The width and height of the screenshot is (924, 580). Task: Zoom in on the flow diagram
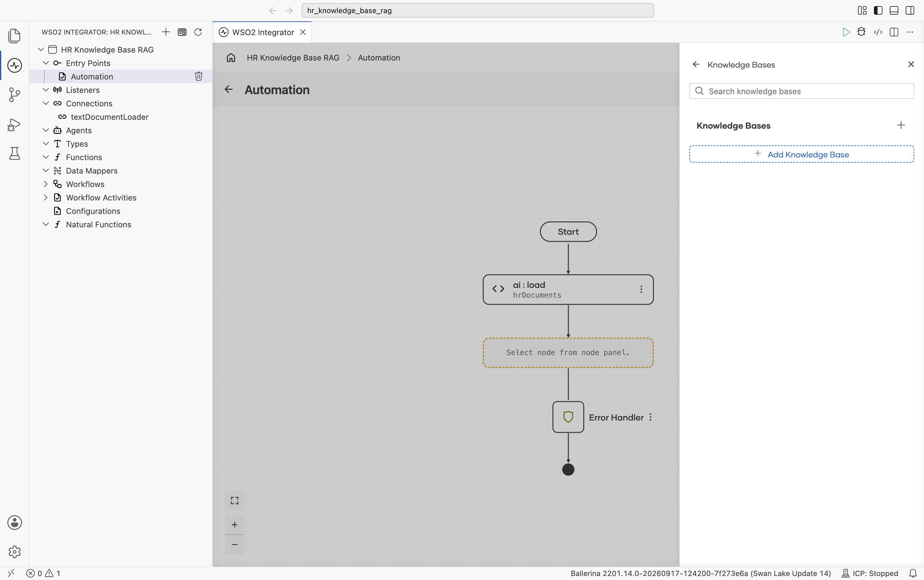pos(235,524)
